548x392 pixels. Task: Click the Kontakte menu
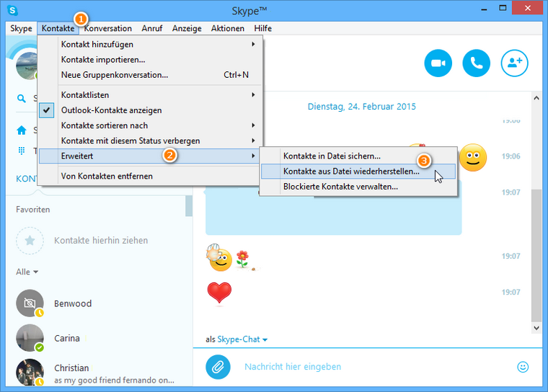[x=58, y=28]
